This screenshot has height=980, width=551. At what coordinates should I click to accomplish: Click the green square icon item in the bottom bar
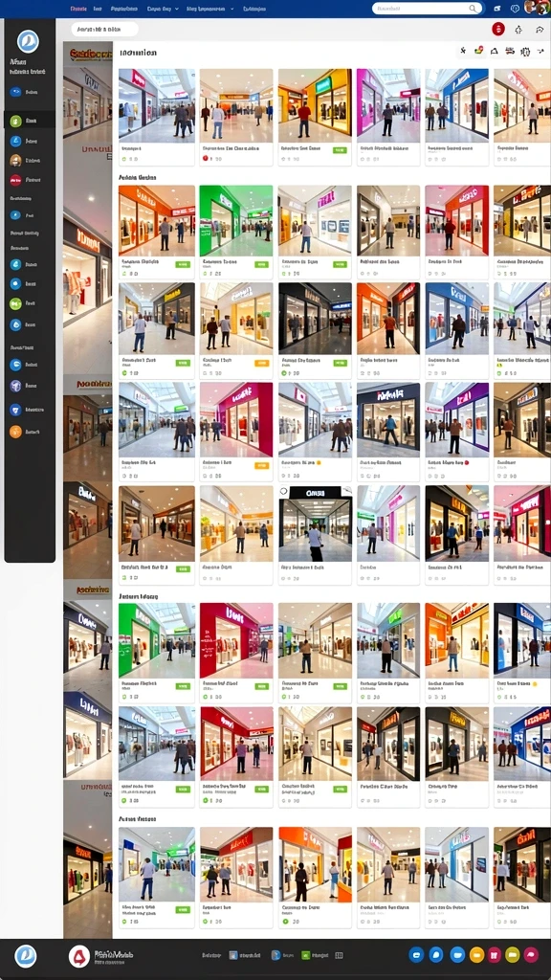click(316, 956)
